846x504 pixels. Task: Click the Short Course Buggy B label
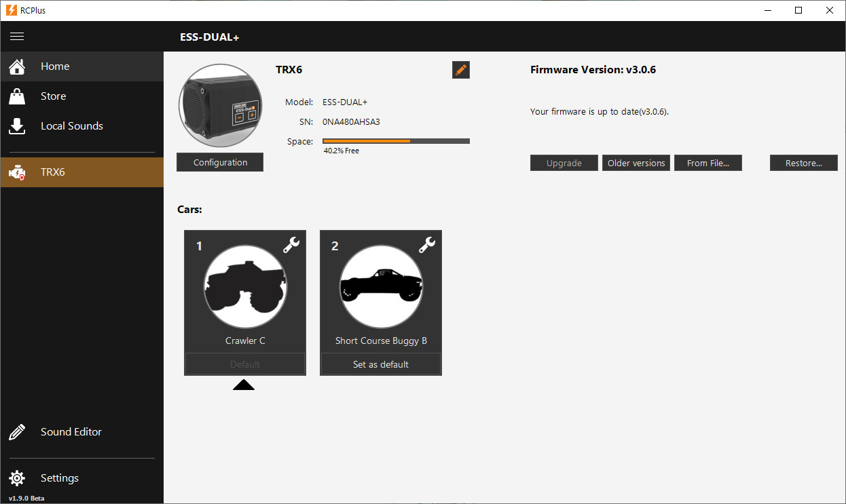click(x=381, y=341)
